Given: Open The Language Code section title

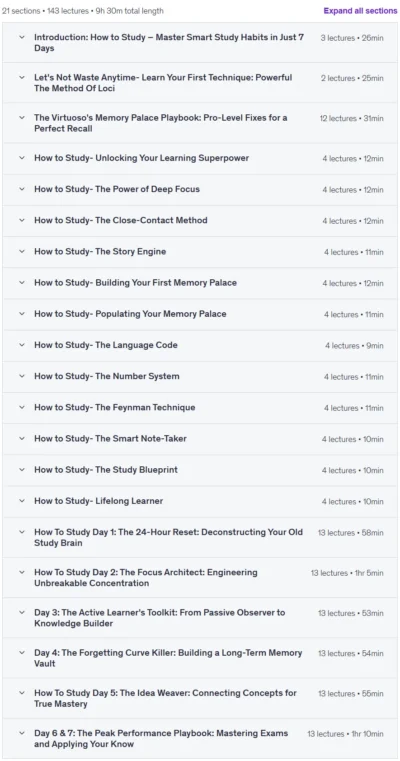Looking at the screenshot, I should tap(106, 345).
